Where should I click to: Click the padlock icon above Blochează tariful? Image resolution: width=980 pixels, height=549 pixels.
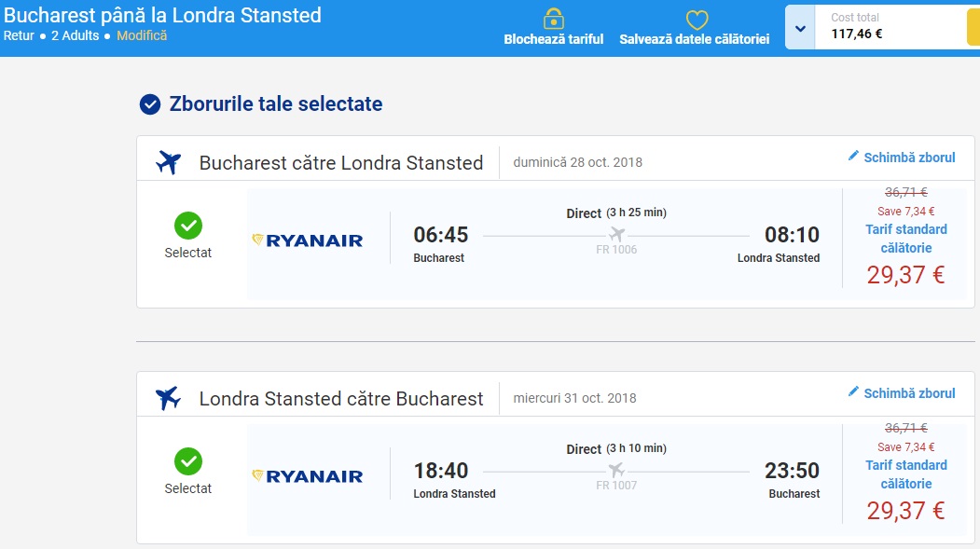(x=554, y=19)
